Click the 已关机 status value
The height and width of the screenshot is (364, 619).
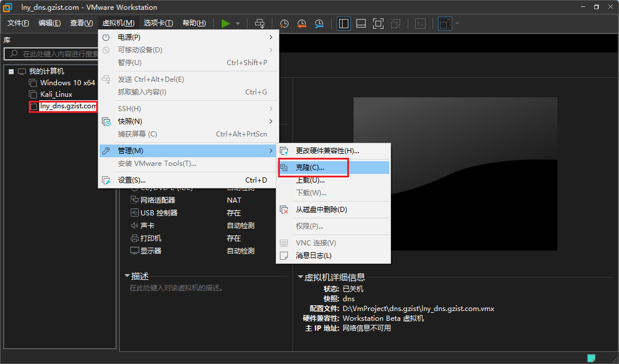(353, 289)
